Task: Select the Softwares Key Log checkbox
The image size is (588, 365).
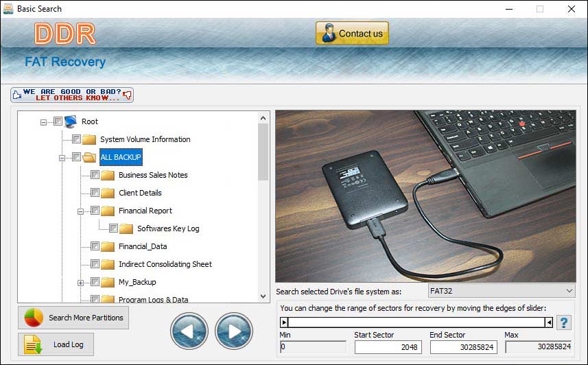Action: pos(113,228)
